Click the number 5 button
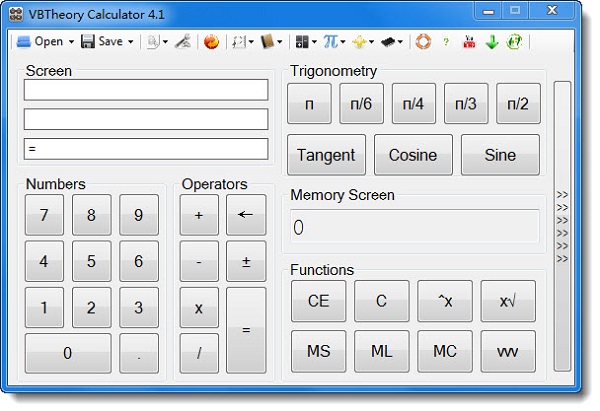This screenshot has width=600, height=411. click(91, 261)
